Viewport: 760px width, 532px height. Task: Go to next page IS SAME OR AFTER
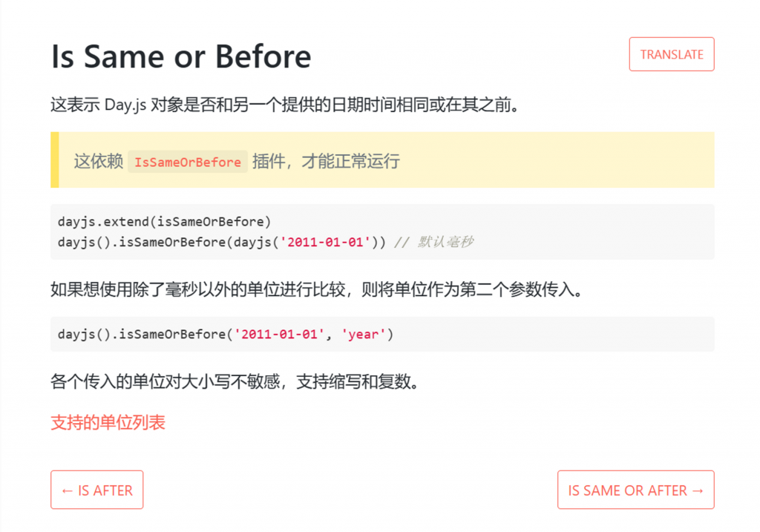click(635, 490)
